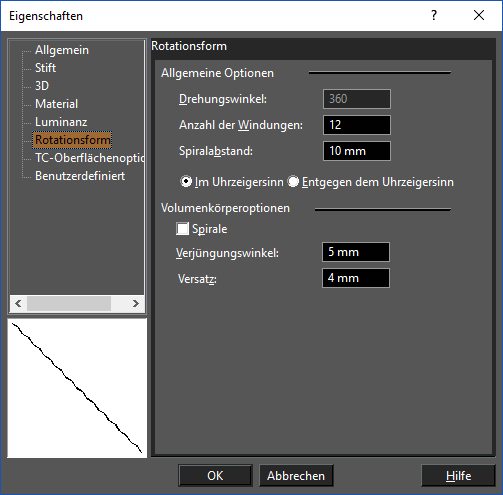The image size is (503, 495).
Task: Click the tree's horizontal scrollbar thumb
Action: [x=69, y=304]
